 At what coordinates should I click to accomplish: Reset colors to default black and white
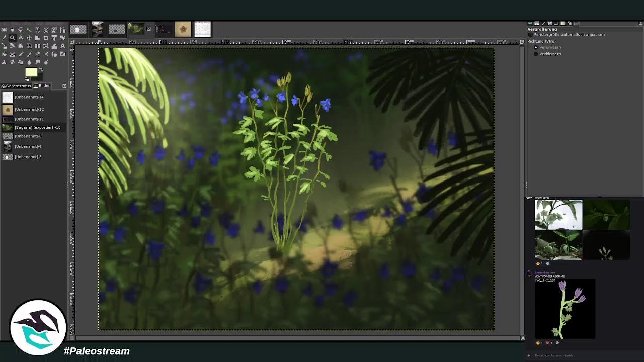click(27, 79)
